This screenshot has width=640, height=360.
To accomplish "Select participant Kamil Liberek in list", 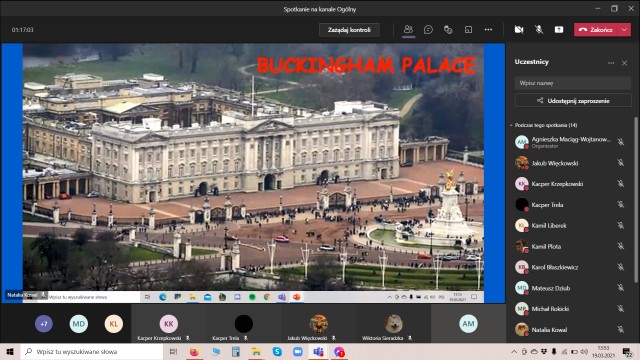I will coord(570,225).
